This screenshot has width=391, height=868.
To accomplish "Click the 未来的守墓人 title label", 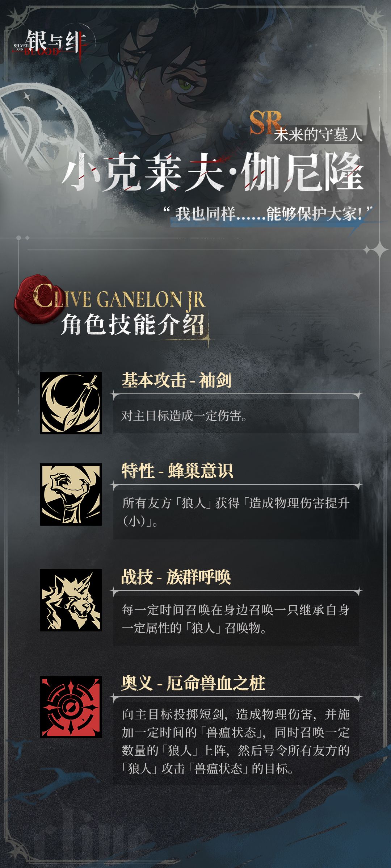I will pos(318,135).
